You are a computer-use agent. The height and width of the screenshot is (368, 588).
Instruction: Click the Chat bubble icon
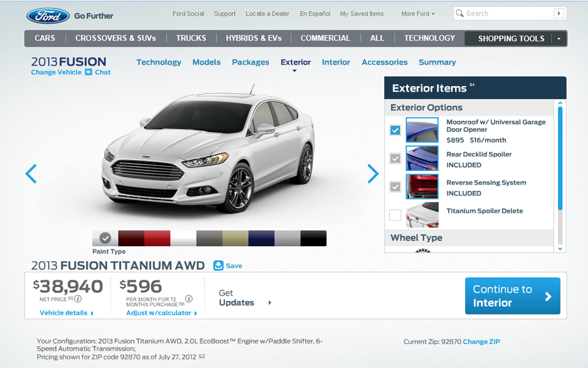[x=89, y=72]
